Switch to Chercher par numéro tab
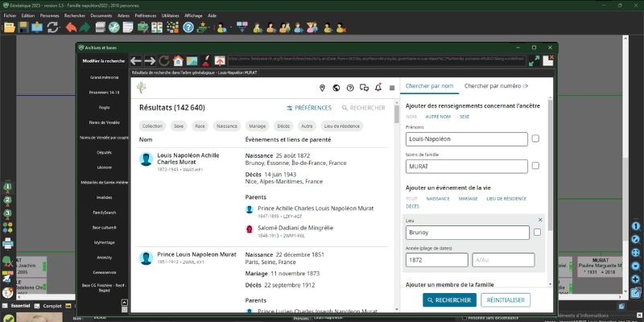Viewport: 644px width, 322px height. [496, 86]
